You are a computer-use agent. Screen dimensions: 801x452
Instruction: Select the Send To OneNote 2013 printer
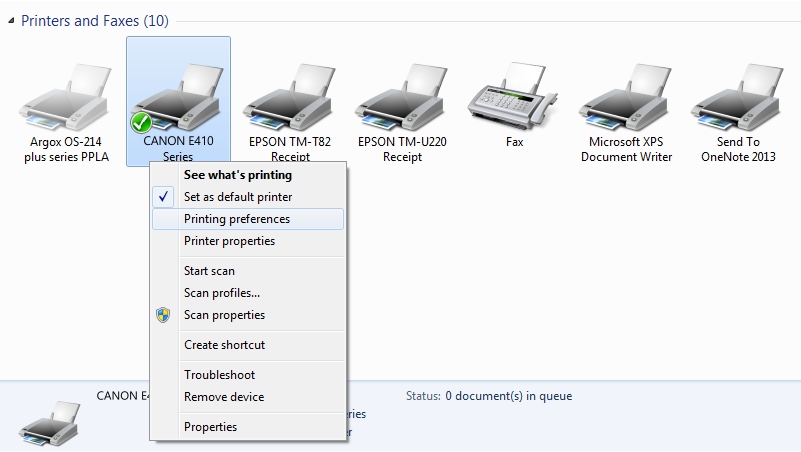[738, 98]
